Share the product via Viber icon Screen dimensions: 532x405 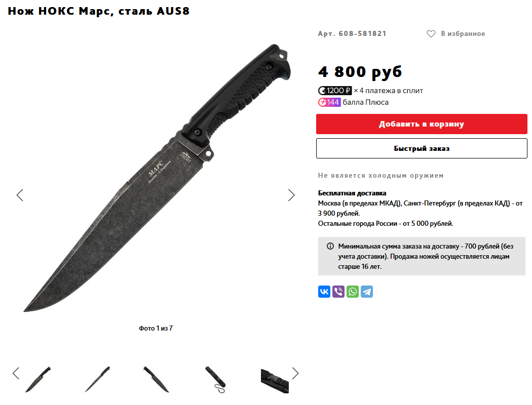[338, 292]
